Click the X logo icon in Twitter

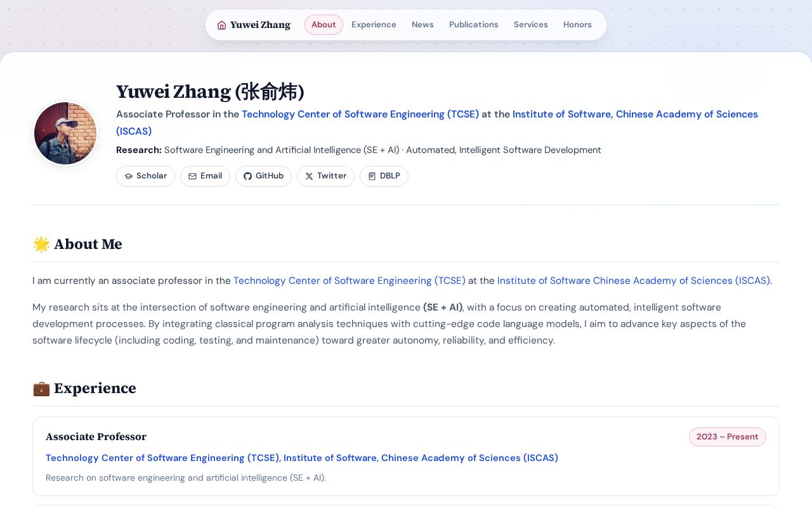310,177
